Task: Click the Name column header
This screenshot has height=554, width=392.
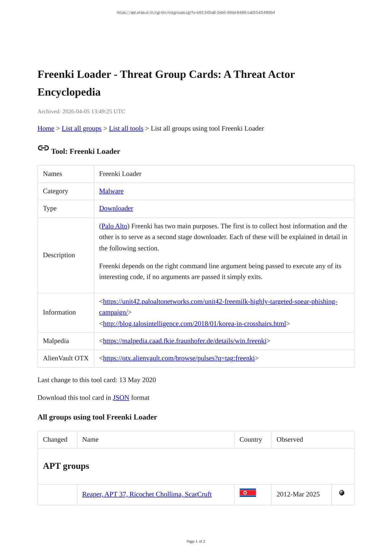Action: (x=90, y=439)
